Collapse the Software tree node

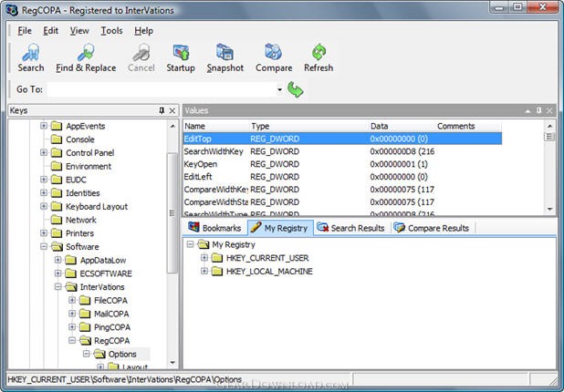click(x=43, y=246)
